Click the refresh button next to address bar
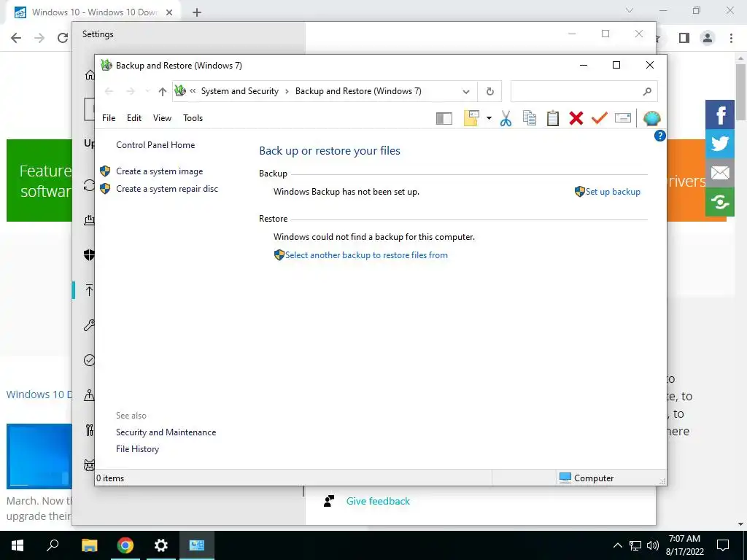The width and height of the screenshot is (747, 560). 489,91
